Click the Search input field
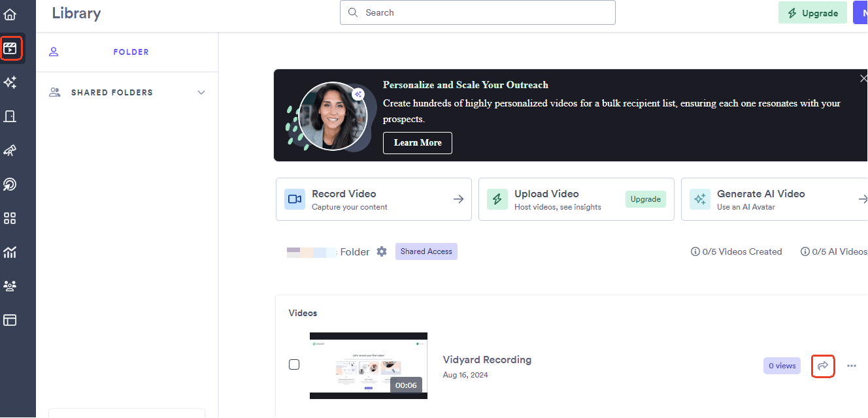This screenshot has height=418, width=868. tap(477, 12)
